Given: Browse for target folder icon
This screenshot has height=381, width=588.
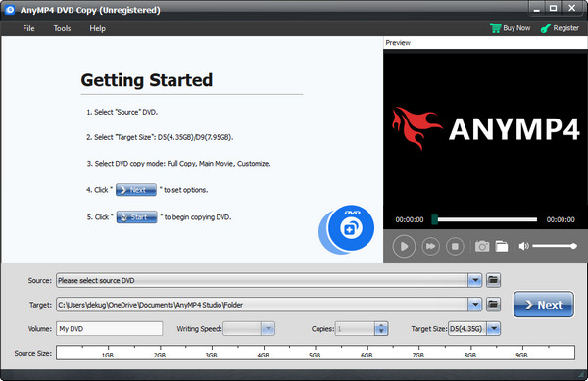Looking at the screenshot, I should pyautogui.click(x=493, y=305).
